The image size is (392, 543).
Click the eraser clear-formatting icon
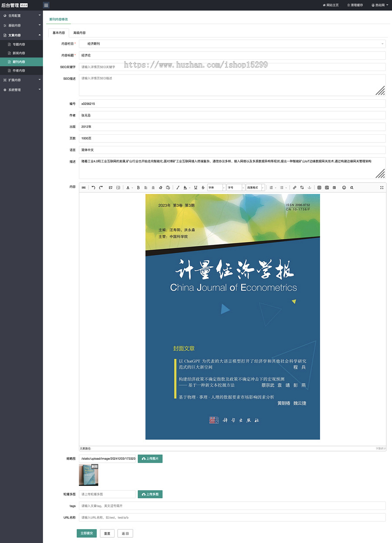click(161, 187)
